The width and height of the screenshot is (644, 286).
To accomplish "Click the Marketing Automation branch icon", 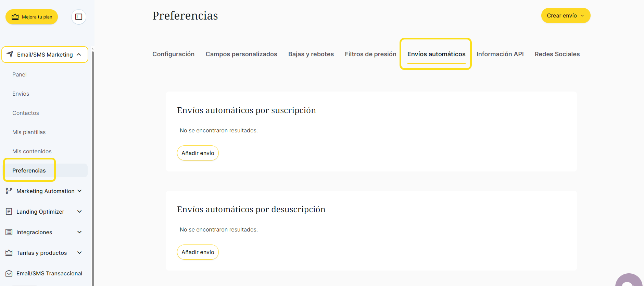I will [x=9, y=191].
